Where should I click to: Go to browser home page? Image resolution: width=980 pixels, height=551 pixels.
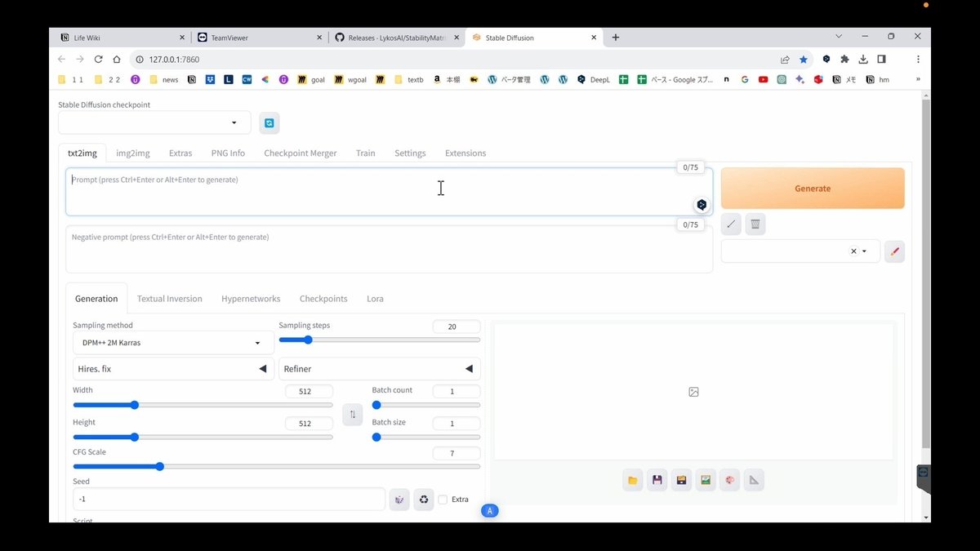click(117, 60)
